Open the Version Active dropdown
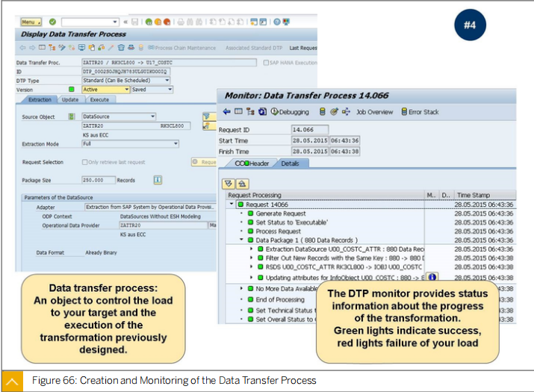This screenshot has width=534, height=392. tap(126, 90)
